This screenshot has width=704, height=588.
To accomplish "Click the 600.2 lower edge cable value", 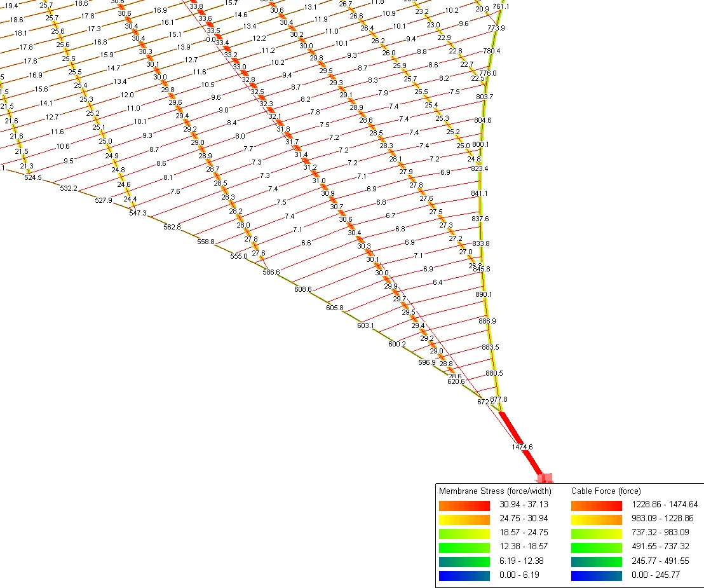I will pos(397,344).
